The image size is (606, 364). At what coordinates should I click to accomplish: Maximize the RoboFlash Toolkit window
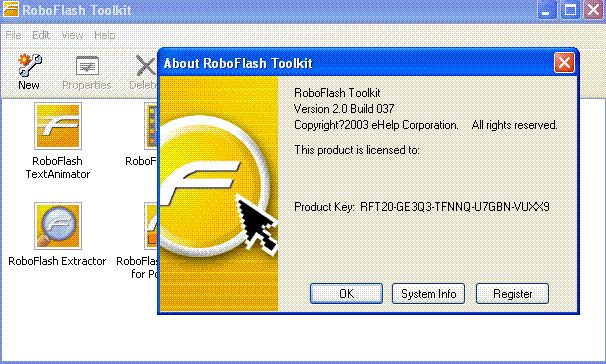[570, 10]
